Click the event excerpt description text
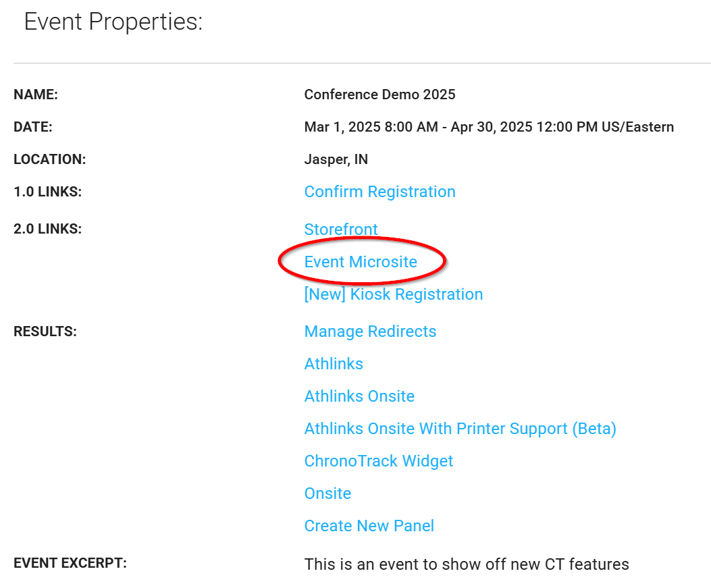Viewport: 711px width, 588px height. 467,564
